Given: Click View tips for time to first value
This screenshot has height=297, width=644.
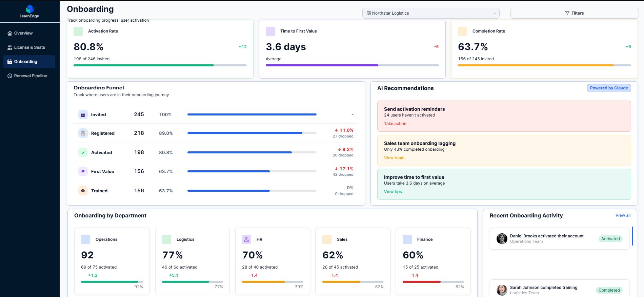Looking at the screenshot, I should coord(393,192).
